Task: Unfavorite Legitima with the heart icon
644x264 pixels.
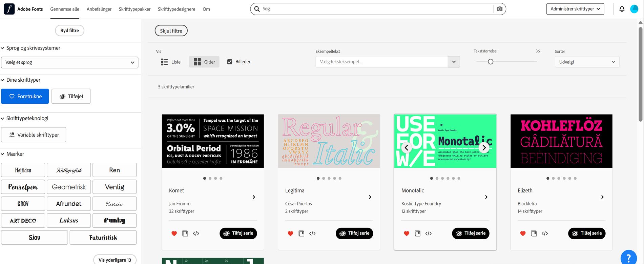Action: click(x=290, y=233)
